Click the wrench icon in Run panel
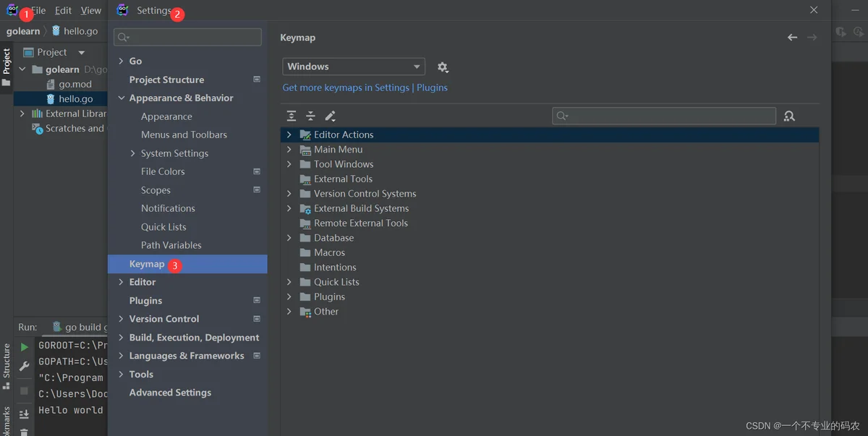The image size is (868, 436). click(x=25, y=367)
